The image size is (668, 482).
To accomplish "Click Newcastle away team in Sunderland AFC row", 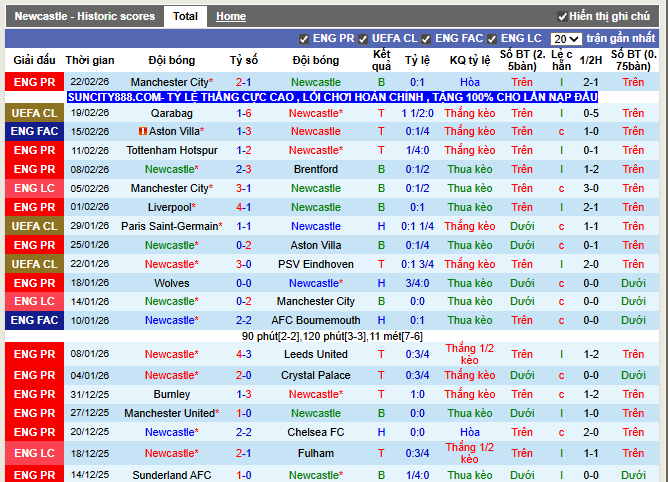I will [x=316, y=475].
